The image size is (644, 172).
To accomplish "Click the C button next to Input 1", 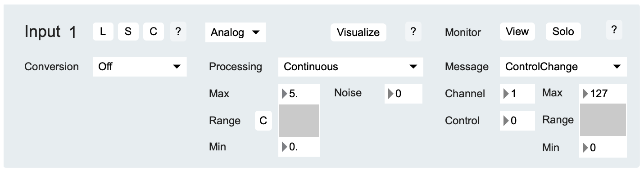I will (154, 32).
